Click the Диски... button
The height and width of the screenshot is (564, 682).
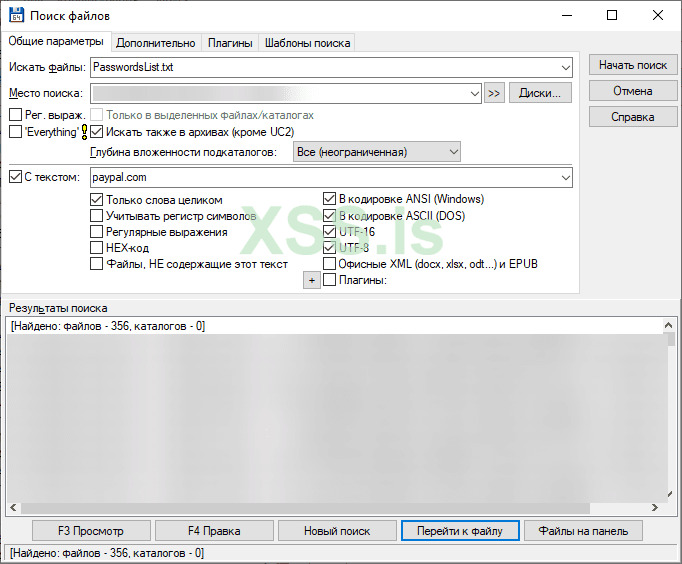[x=540, y=93]
